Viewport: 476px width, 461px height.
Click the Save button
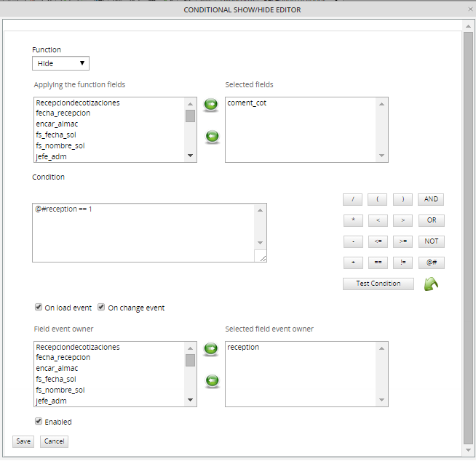coord(23,441)
